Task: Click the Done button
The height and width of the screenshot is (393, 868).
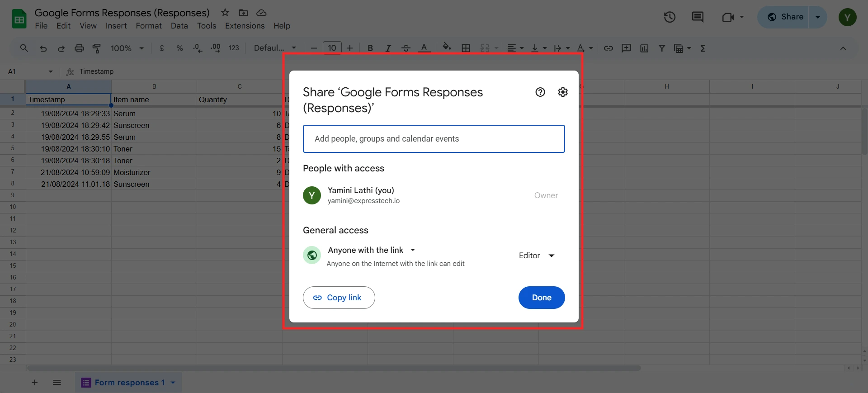Action: tap(542, 298)
